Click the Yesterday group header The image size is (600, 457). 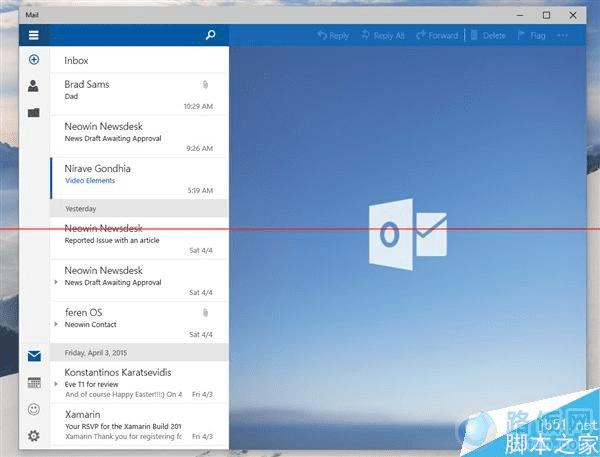[x=139, y=209]
